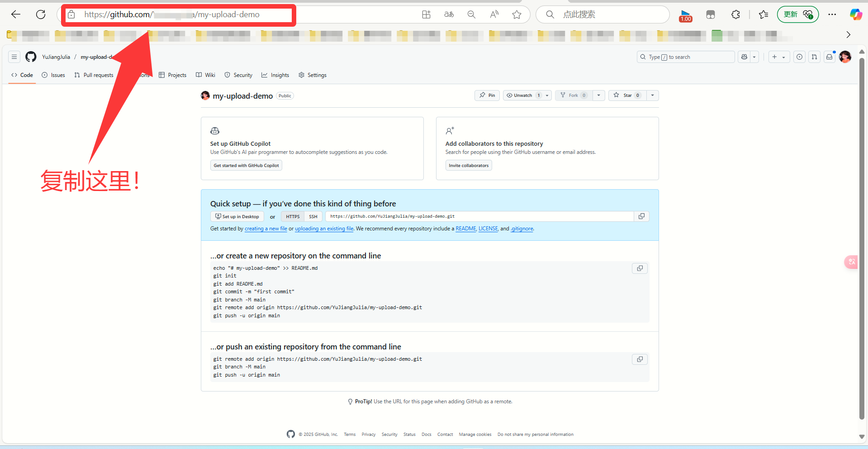
Task: Fork the repository with Fork button
Action: [x=573, y=95]
